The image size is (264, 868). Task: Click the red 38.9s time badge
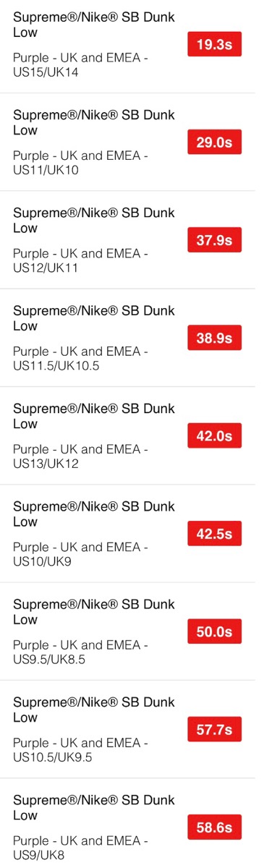(214, 338)
